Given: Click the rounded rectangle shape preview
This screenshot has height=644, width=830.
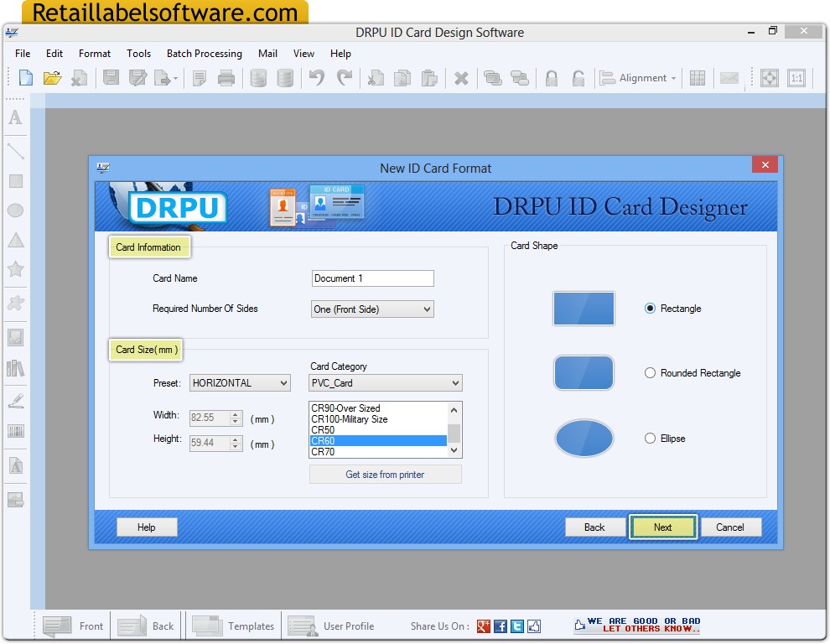Looking at the screenshot, I should click(x=584, y=373).
